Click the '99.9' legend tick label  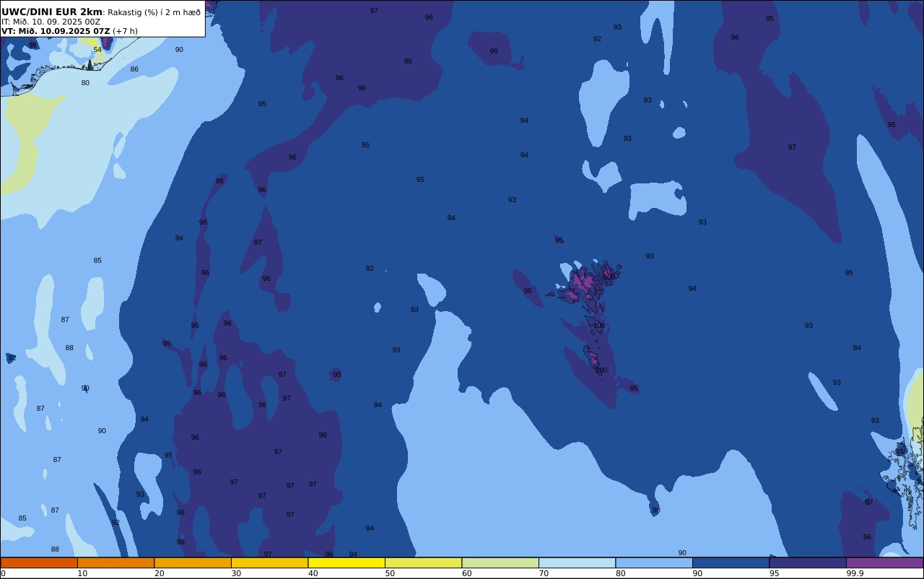pyautogui.click(x=855, y=573)
